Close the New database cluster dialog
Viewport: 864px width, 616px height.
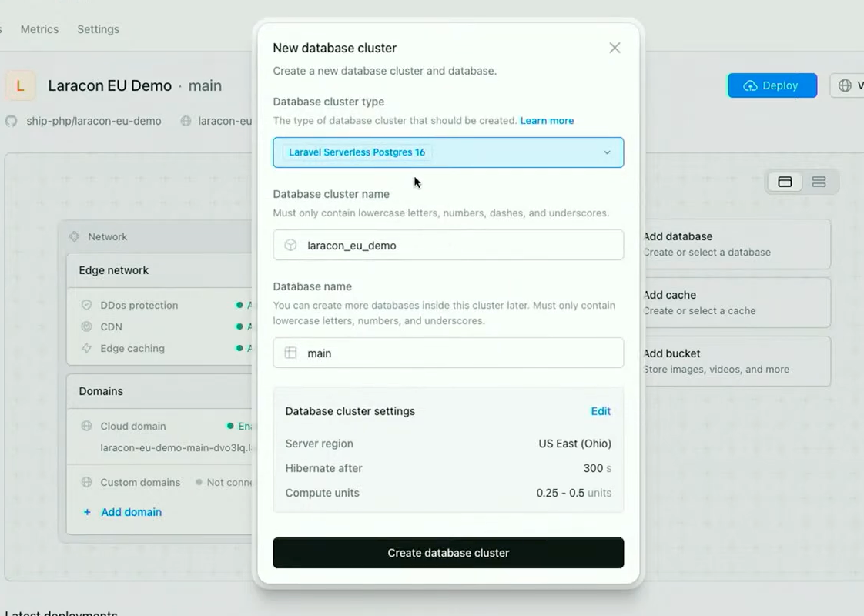coord(615,48)
